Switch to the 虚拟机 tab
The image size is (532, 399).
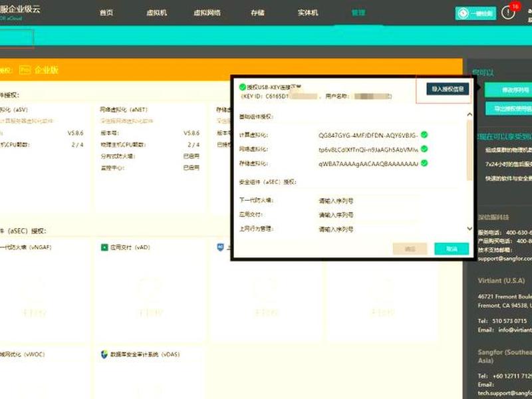coord(156,13)
